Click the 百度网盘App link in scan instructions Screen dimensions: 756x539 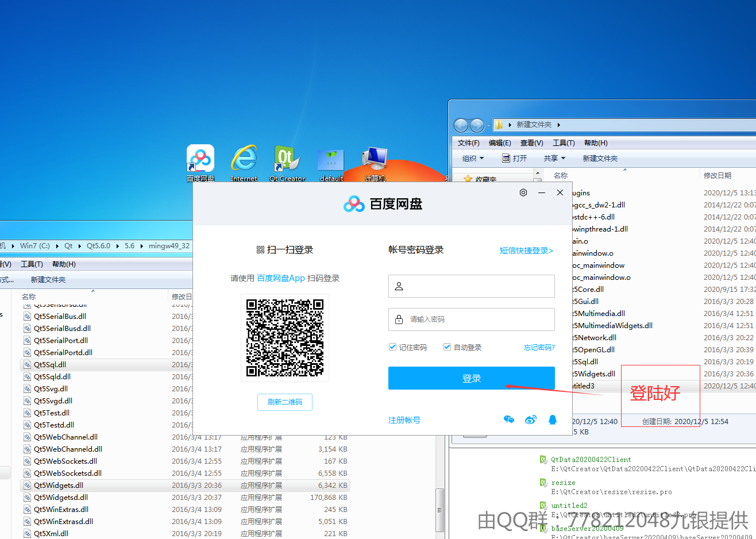click(281, 278)
